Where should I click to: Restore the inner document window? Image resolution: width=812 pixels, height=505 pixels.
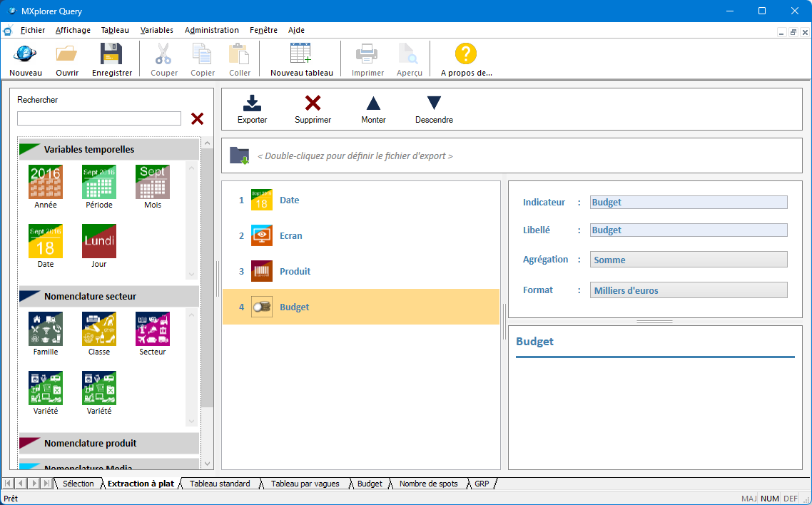[x=793, y=32]
